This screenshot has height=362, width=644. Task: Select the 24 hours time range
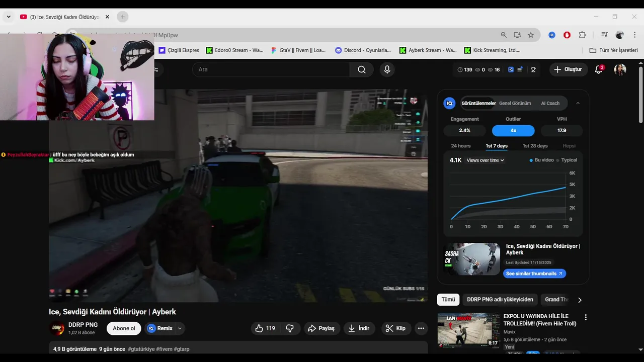461,146
